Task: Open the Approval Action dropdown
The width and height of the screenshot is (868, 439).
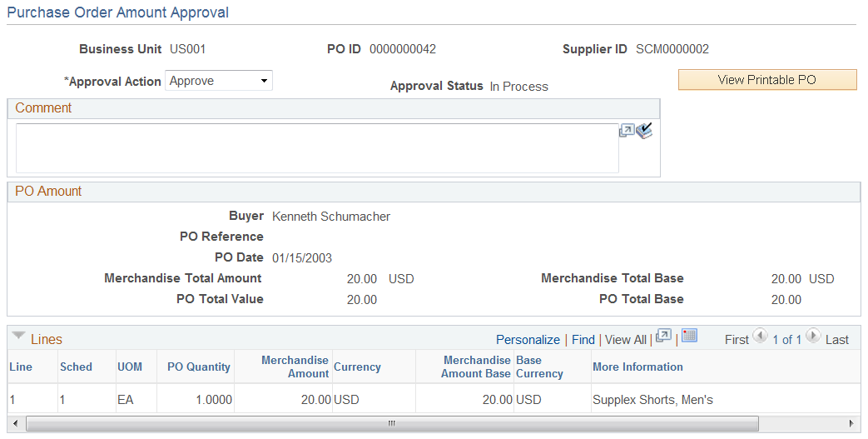Action: (x=219, y=81)
